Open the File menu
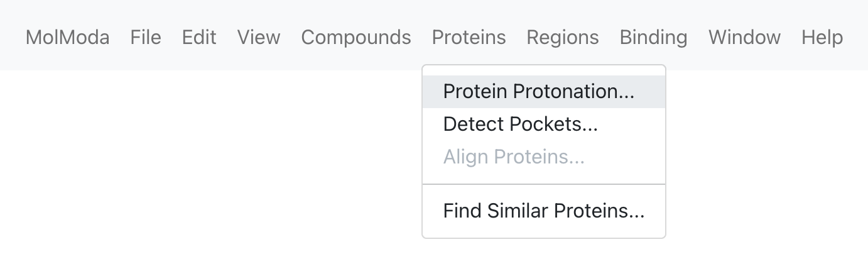 pos(146,37)
